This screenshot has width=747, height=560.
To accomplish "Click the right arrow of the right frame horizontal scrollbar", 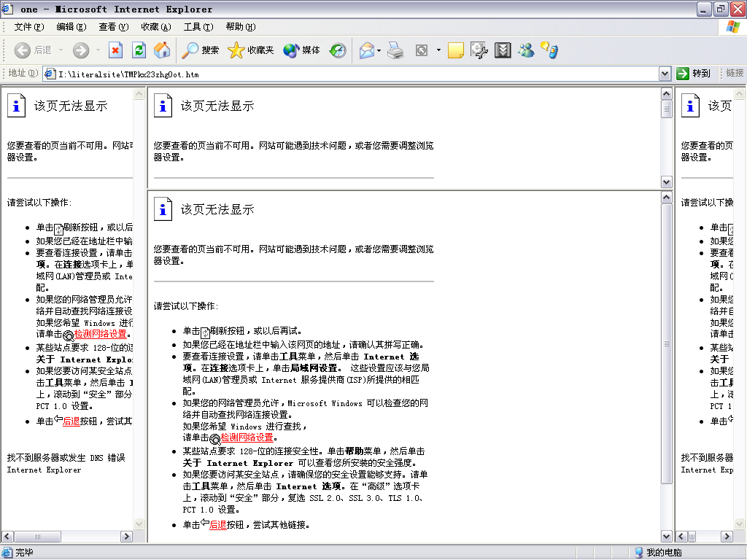I will tap(727, 536).
